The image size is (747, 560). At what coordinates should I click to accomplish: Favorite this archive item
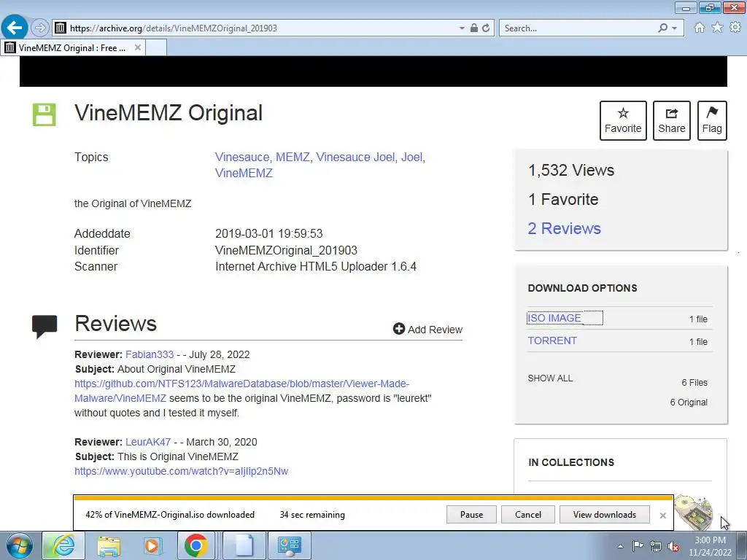[x=623, y=120]
